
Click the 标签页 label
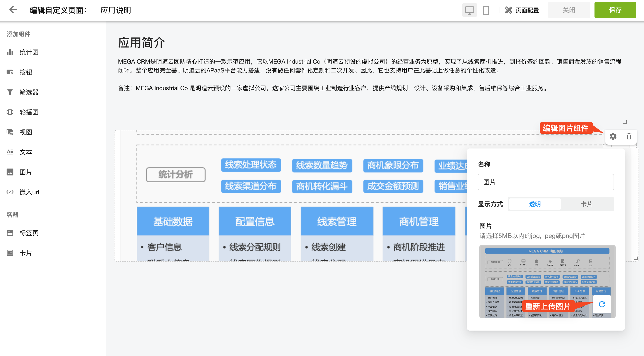click(x=29, y=233)
